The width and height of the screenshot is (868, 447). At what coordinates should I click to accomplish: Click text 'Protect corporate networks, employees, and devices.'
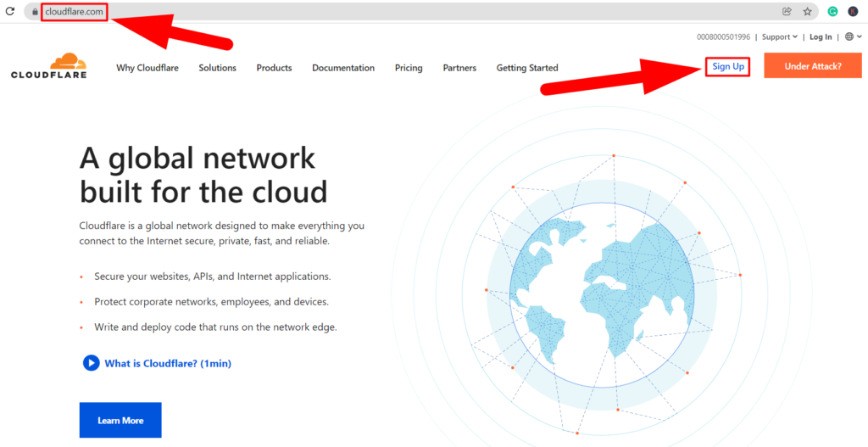[x=211, y=302]
